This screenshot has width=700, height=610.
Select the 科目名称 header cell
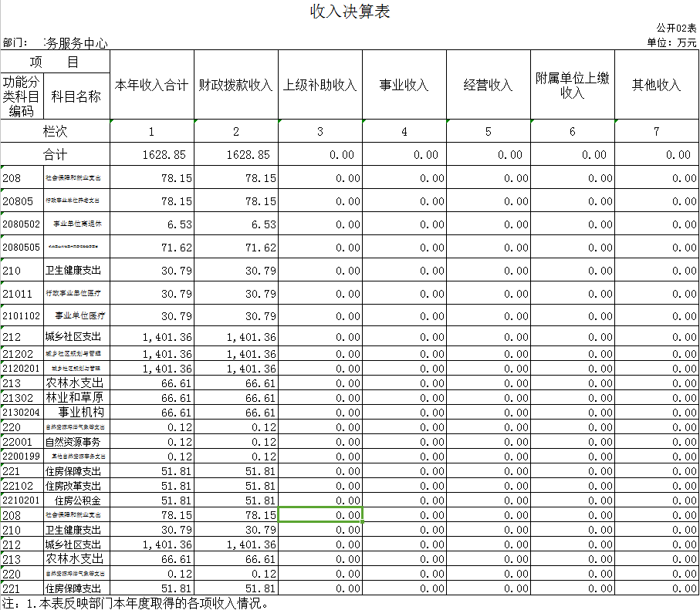(x=76, y=96)
